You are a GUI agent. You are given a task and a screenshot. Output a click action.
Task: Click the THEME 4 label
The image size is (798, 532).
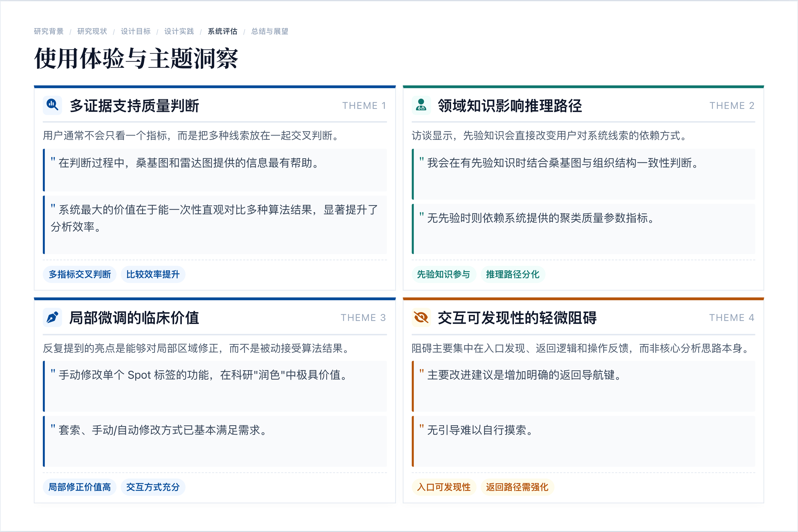pyautogui.click(x=732, y=318)
